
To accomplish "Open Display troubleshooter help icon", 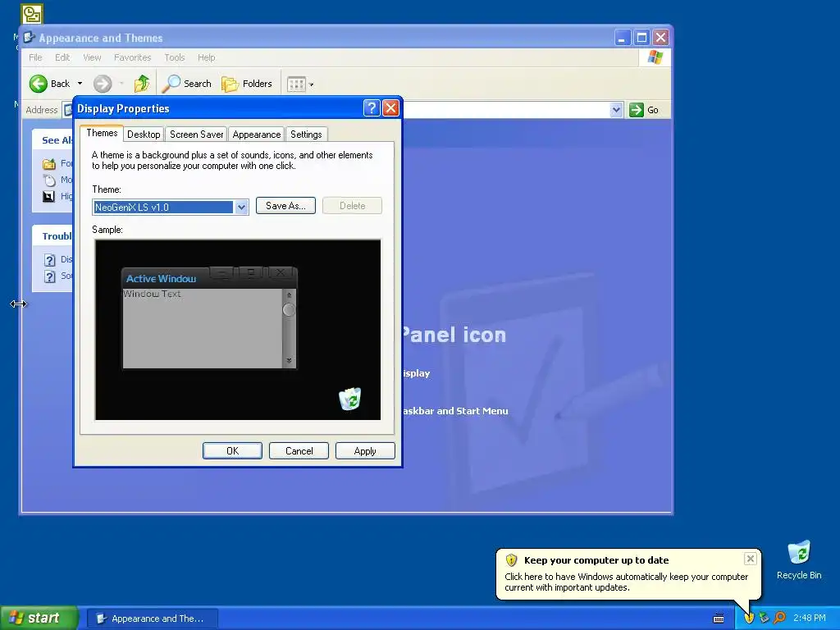I will (50, 260).
